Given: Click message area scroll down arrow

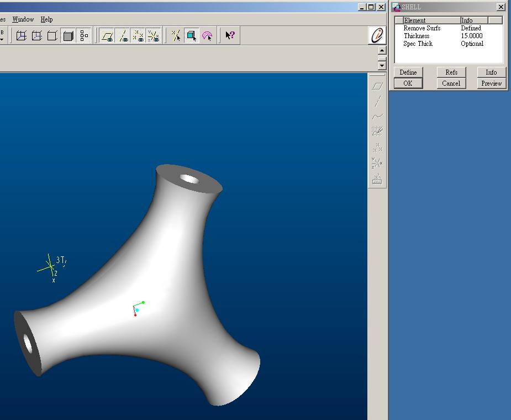Looking at the screenshot, I should point(382,66).
